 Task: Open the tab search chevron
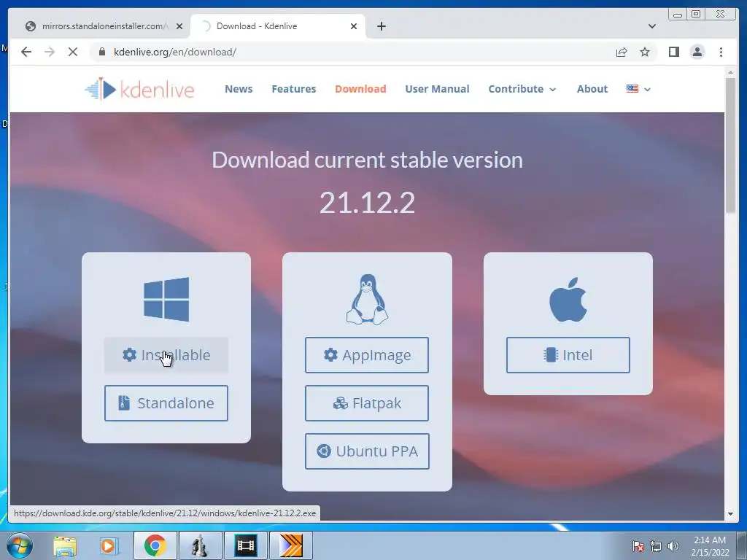pyautogui.click(x=651, y=26)
